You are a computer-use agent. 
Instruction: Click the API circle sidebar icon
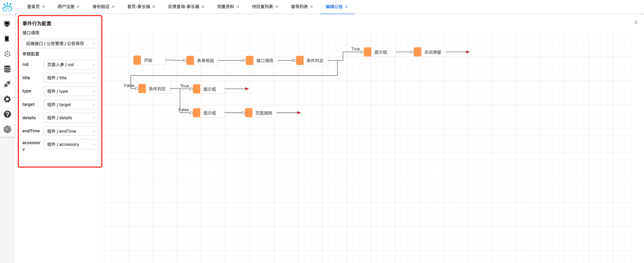[x=7, y=54]
